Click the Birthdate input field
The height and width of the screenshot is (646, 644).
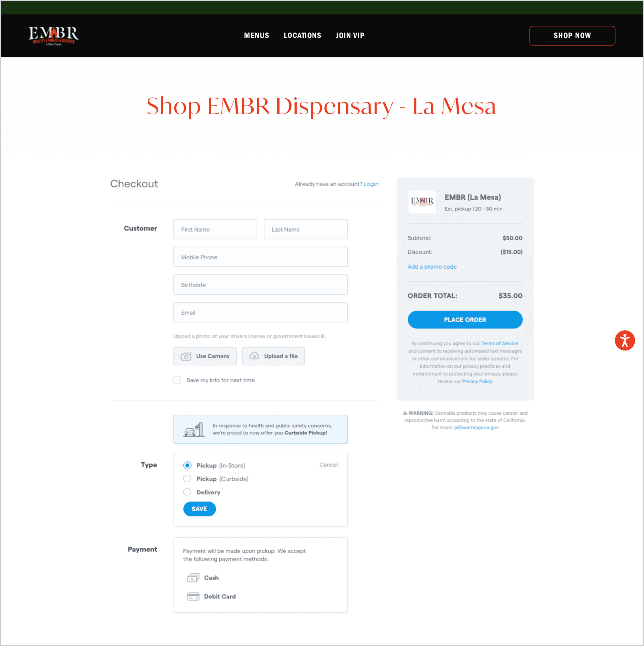pos(260,285)
